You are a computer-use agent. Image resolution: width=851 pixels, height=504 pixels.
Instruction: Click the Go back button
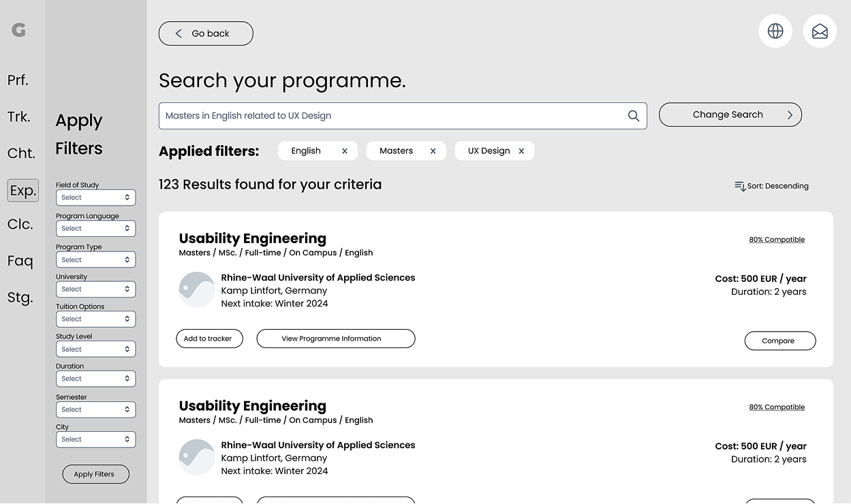pyautogui.click(x=206, y=33)
